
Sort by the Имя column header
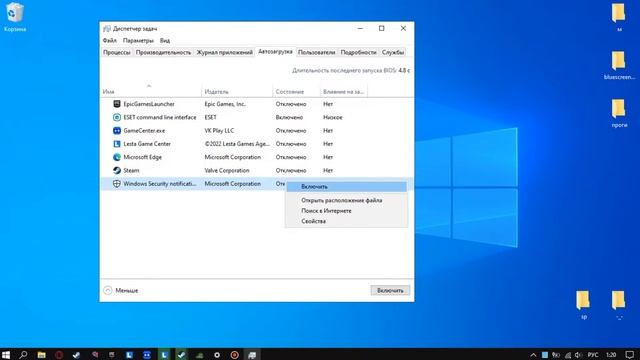click(x=151, y=91)
